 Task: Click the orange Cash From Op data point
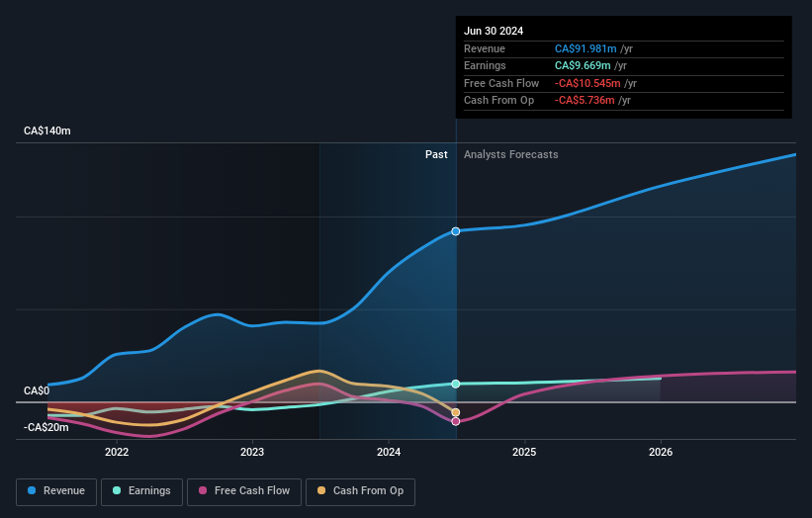[x=456, y=412]
